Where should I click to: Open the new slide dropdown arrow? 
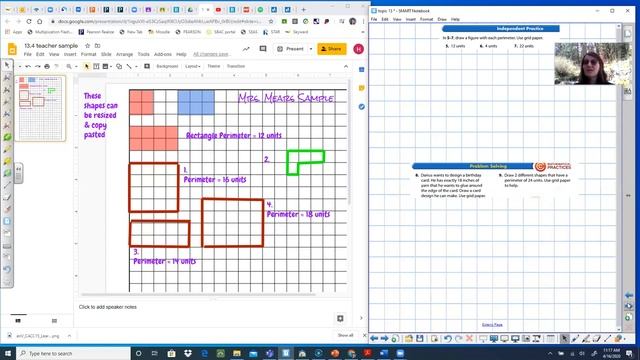pyautogui.click(x=20, y=67)
